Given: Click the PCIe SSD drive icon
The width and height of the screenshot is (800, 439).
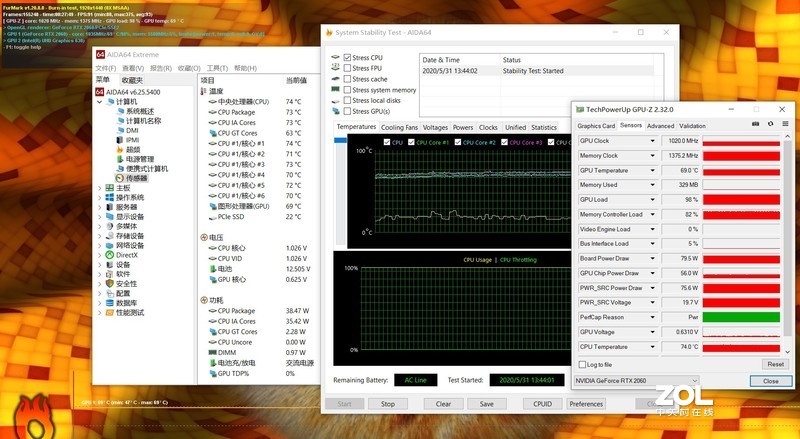Looking at the screenshot, I should click(213, 217).
